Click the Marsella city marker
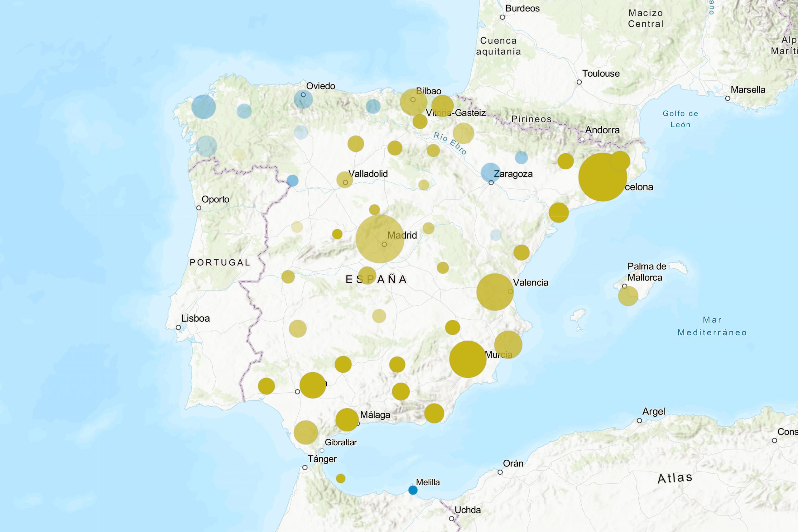This screenshot has height=532, width=798. (728, 98)
